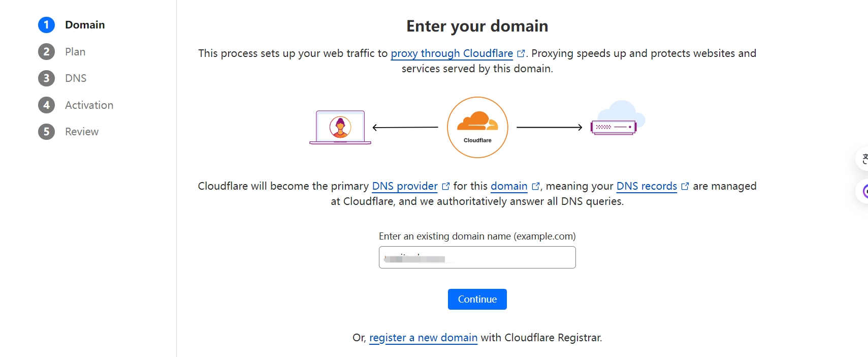This screenshot has height=357, width=868.
Task: Click the purple circular floating widget
Action: [863, 192]
